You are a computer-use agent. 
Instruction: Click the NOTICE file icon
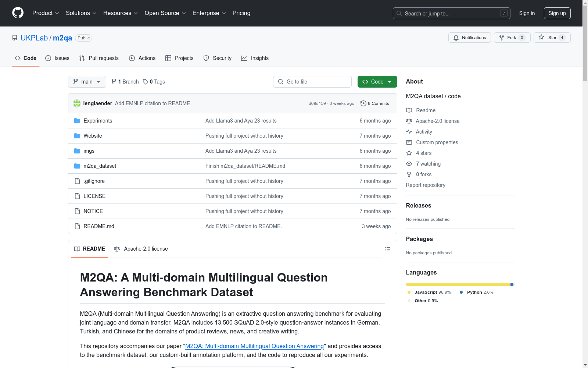[x=77, y=211]
